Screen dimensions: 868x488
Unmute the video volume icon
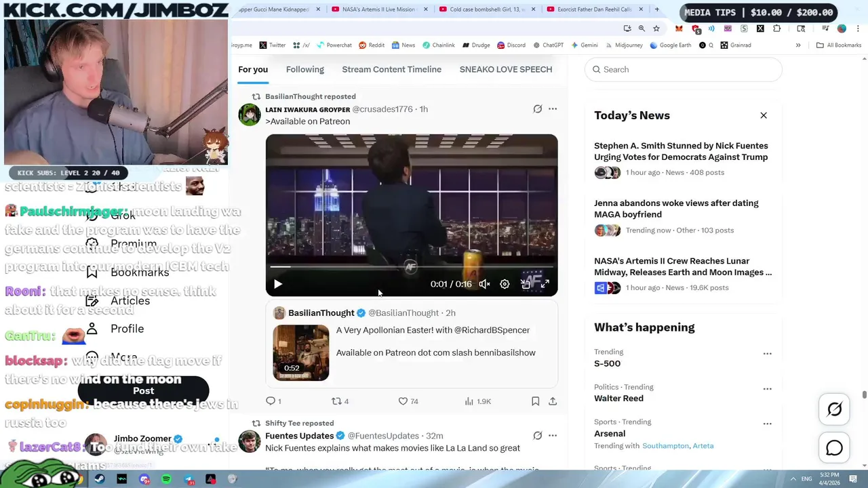tap(484, 284)
